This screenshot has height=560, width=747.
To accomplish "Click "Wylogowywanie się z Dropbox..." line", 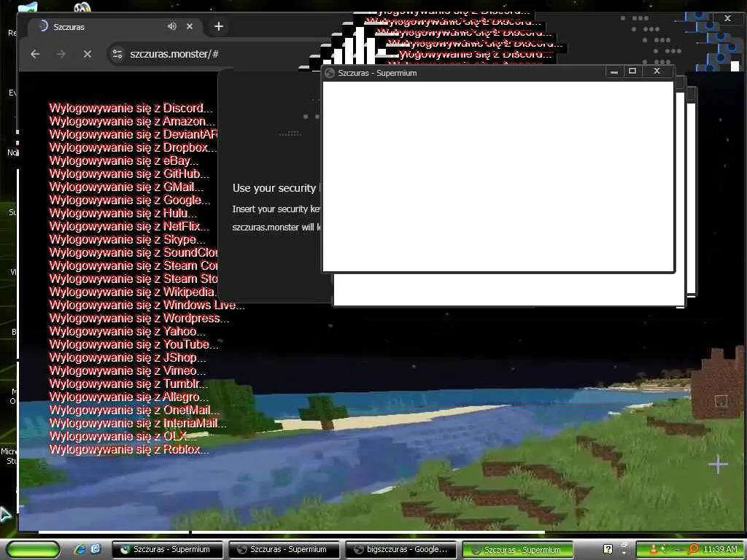I will 133,147.
